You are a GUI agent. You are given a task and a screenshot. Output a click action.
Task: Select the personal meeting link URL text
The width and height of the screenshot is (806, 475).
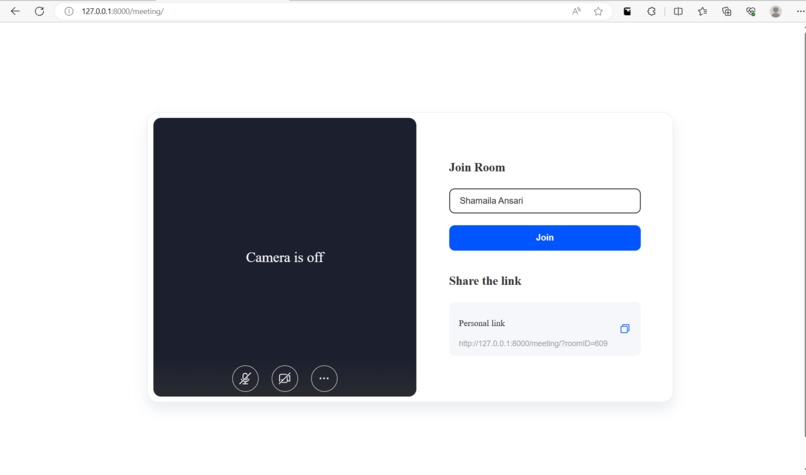pos(533,343)
